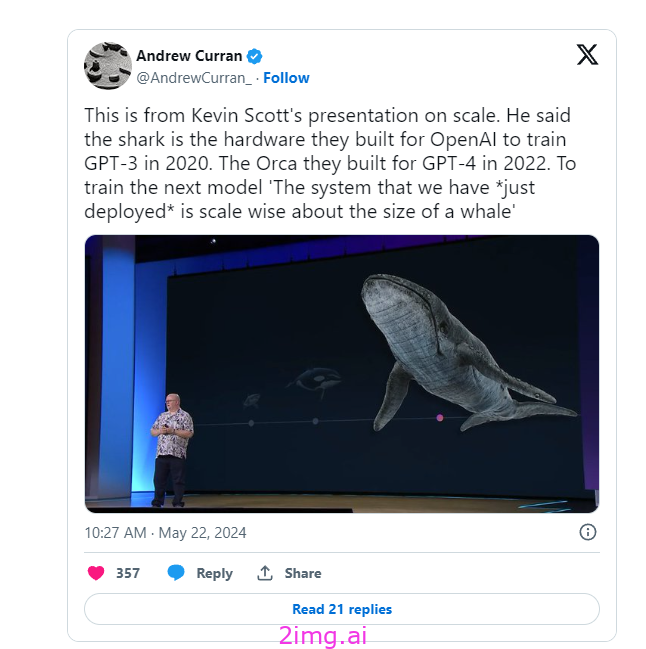
Task: Click the Andrew Curran display name
Action: pos(189,56)
